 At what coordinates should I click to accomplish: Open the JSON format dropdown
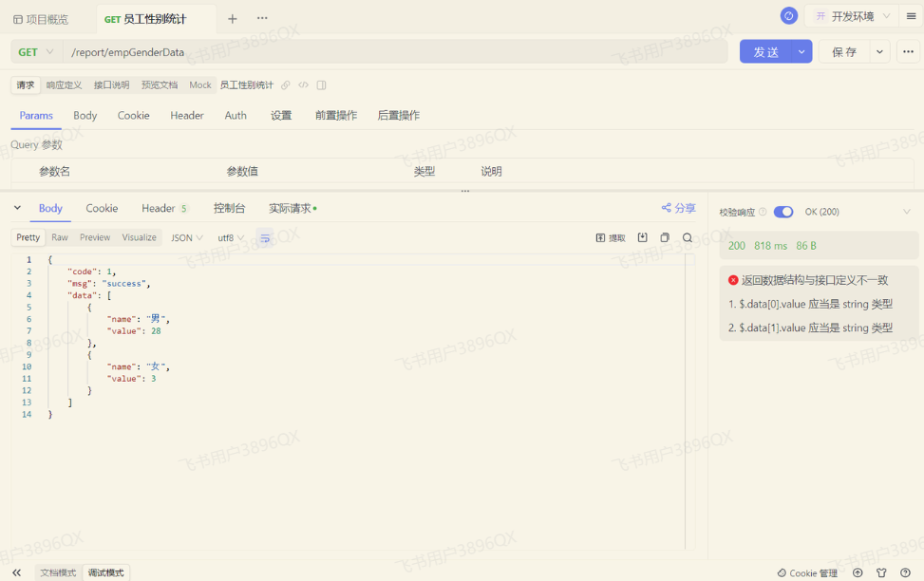[187, 238]
